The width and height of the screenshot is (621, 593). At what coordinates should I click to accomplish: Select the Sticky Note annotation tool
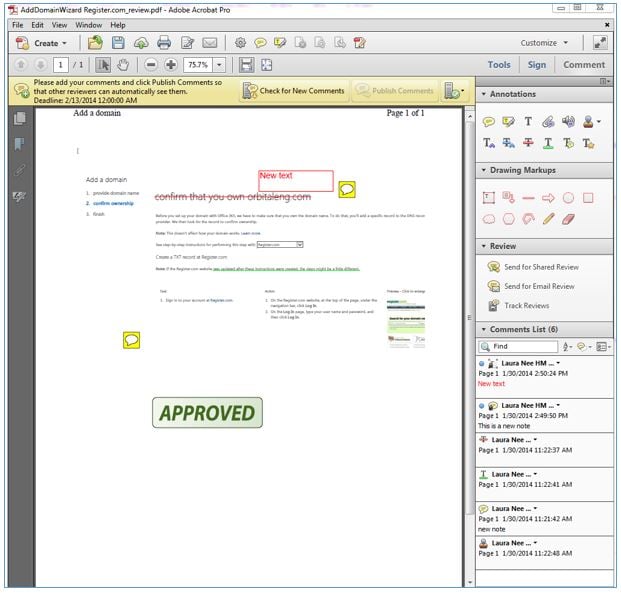coord(490,121)
